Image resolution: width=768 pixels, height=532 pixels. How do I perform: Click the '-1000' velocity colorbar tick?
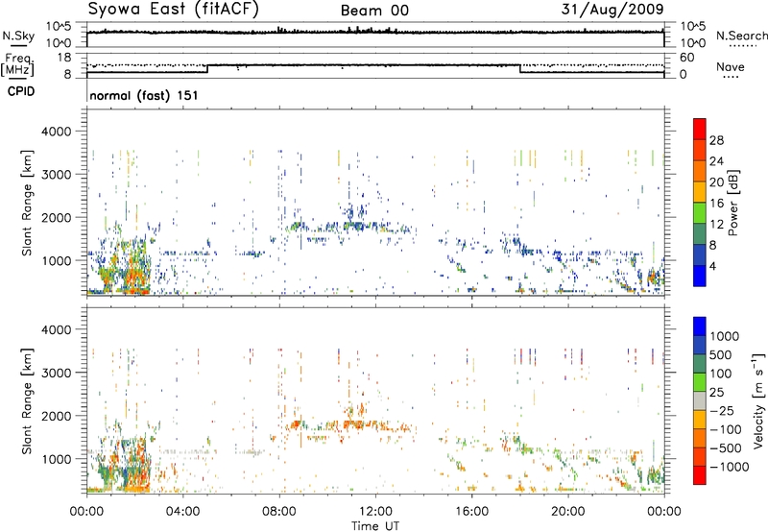[730, 467]
